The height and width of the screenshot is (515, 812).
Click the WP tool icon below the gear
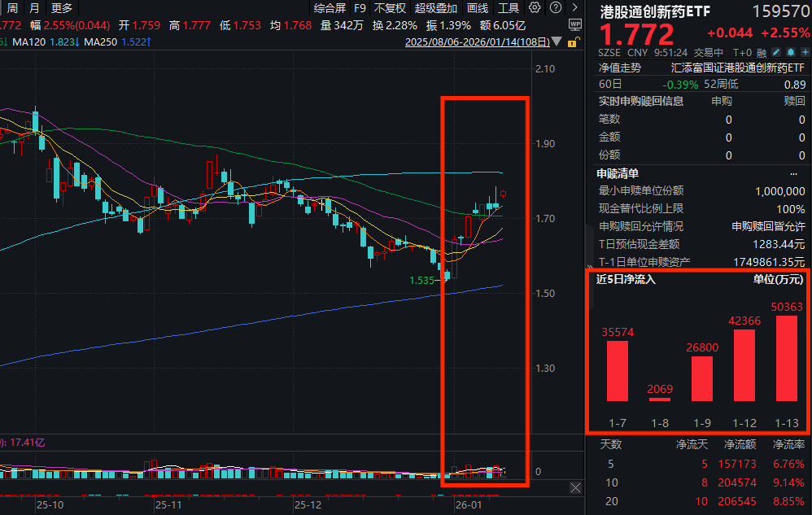tap(576, 24)
